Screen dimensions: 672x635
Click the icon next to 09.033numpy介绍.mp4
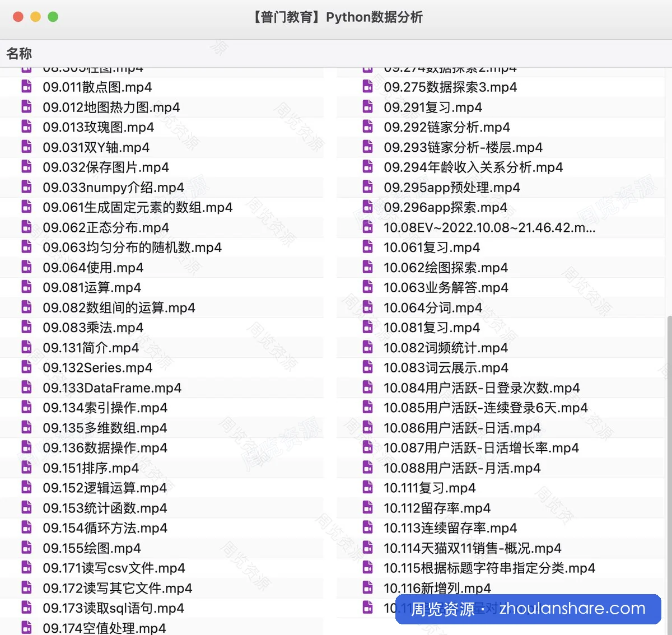tap(26, 187)
